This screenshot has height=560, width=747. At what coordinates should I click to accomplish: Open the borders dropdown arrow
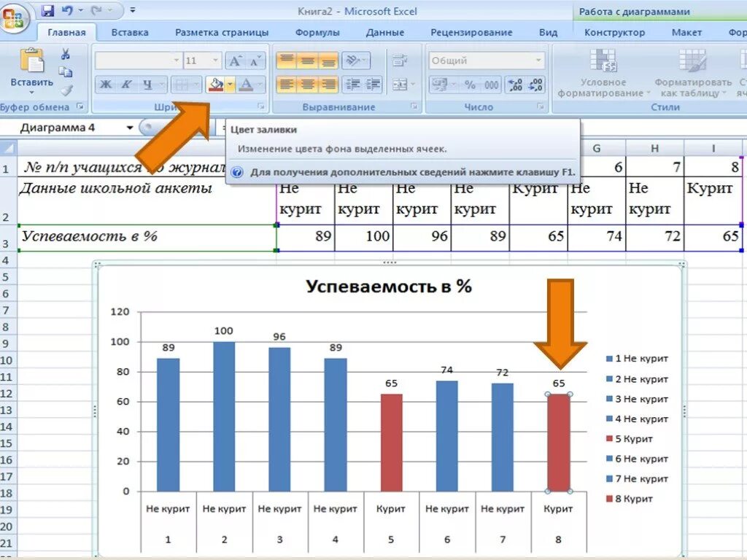coord(196,85)
